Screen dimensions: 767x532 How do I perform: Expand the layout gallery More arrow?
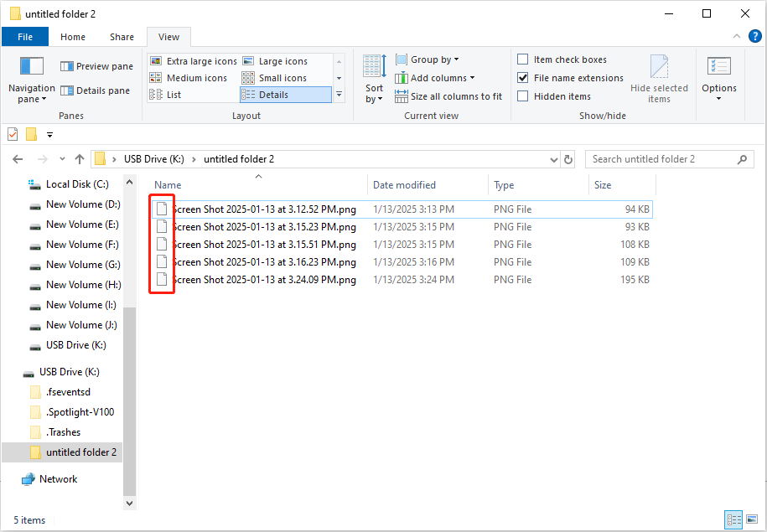[x=339, y=95]
